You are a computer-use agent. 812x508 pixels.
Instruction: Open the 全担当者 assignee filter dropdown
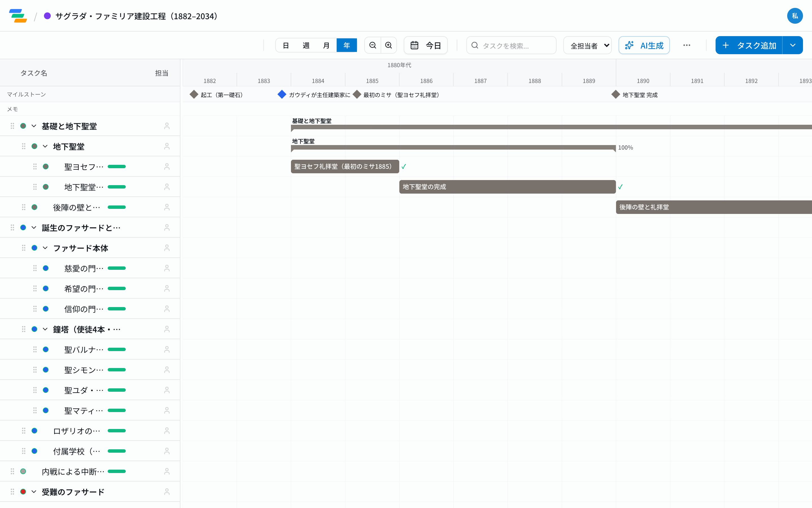tap(587, 45)
